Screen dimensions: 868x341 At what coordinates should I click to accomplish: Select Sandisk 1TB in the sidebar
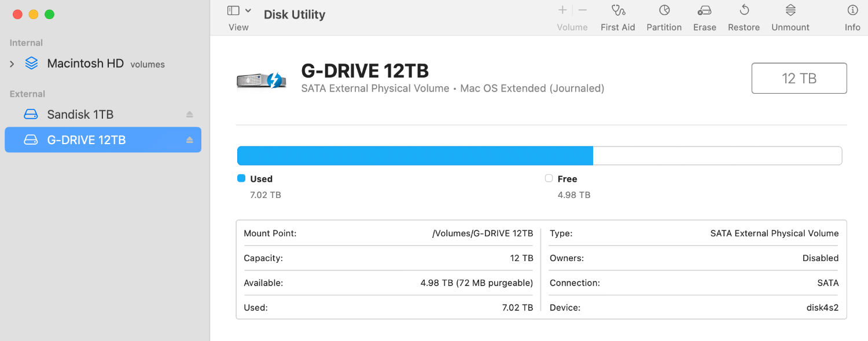click(x=80, y=115)
